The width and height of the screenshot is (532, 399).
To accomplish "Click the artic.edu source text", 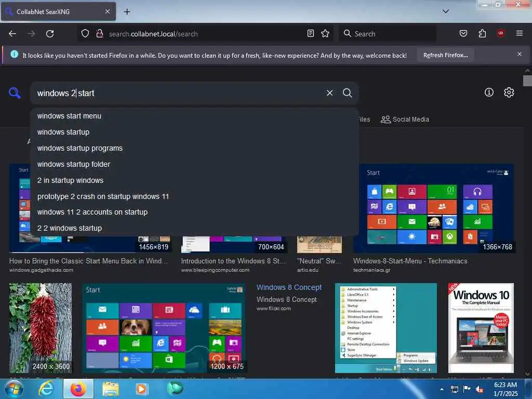I will coord(308,270).
